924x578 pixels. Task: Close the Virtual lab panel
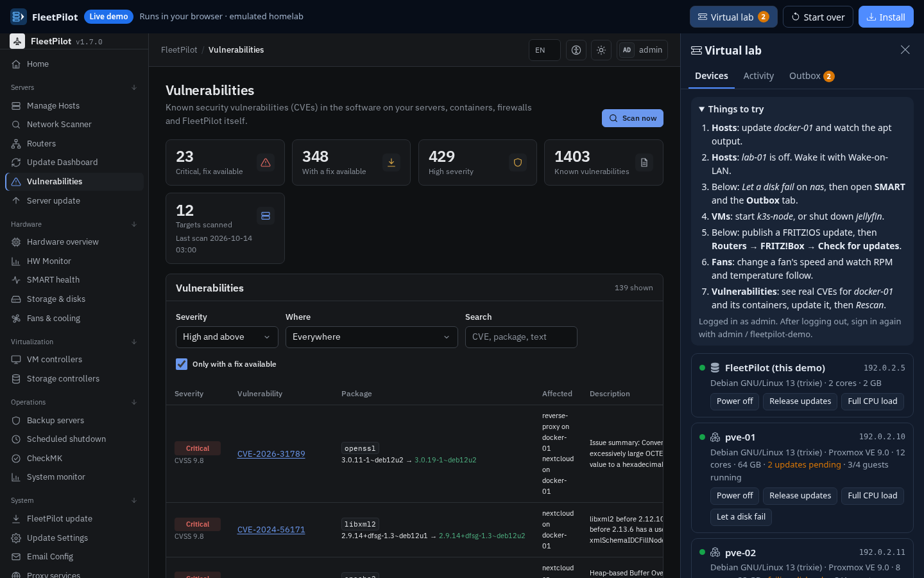[905, 50]
